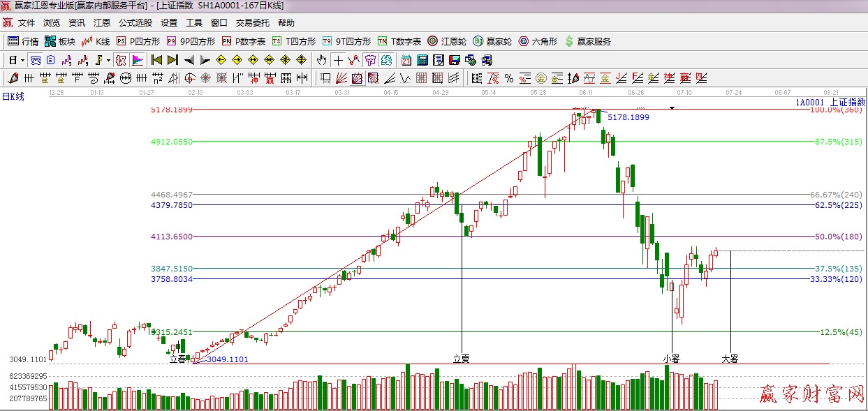This screenshot has width=868, height=411.
Task: Open the dropdown arrow beside the F icon
Action: (108, 60)
